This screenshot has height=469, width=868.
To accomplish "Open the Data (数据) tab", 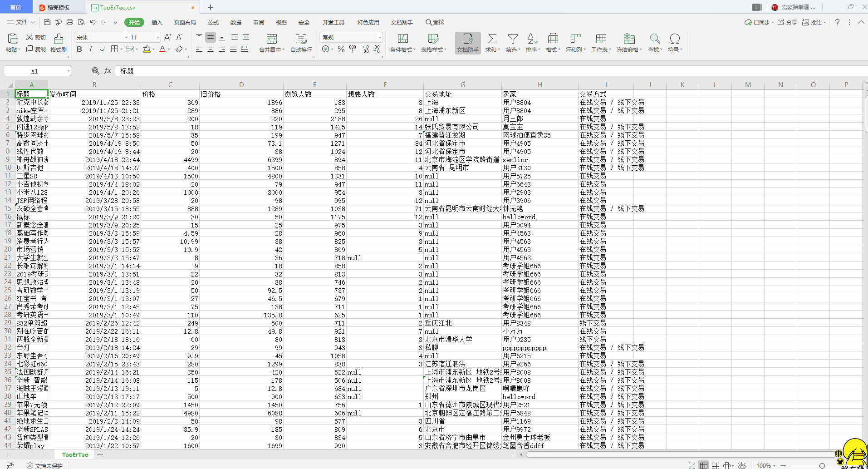I will pyautogui.click(x=236, y=22).
